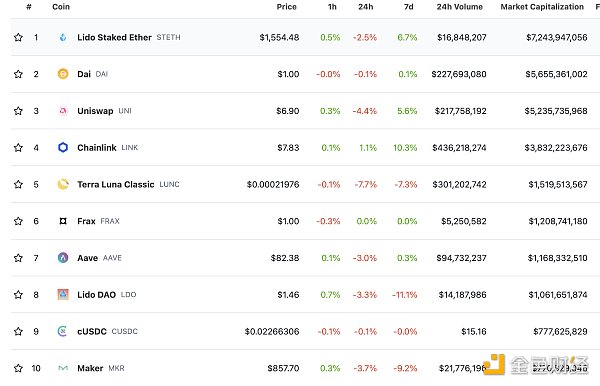Open the Terra Luna Classic coin page
This screenshot has height=386, width=600.
(x=116, y=184)
